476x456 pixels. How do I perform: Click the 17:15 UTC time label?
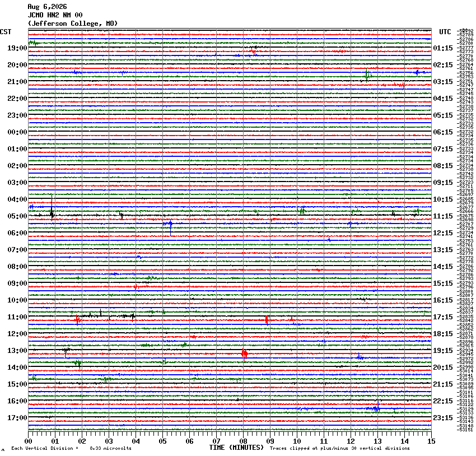443,317
